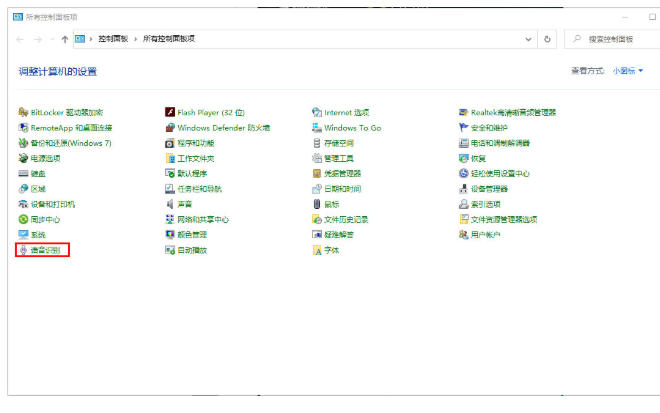Expand the address bar history dropdown
The height and width of the screenshot is (413, 660).
coord(528,39)
